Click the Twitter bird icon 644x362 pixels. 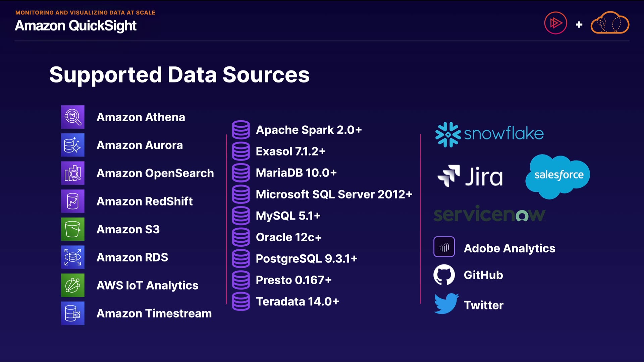[x=446, y=304]
